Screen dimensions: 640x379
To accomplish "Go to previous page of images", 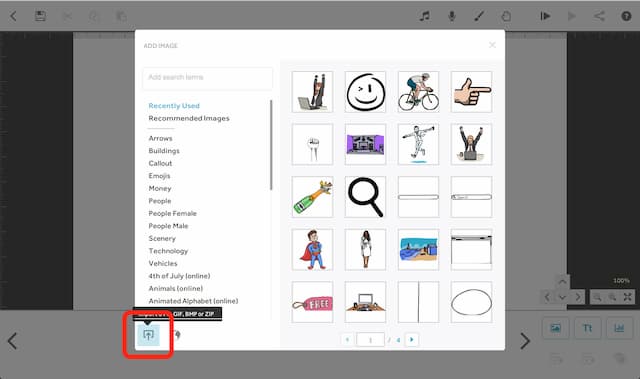I will click(347, 339).
